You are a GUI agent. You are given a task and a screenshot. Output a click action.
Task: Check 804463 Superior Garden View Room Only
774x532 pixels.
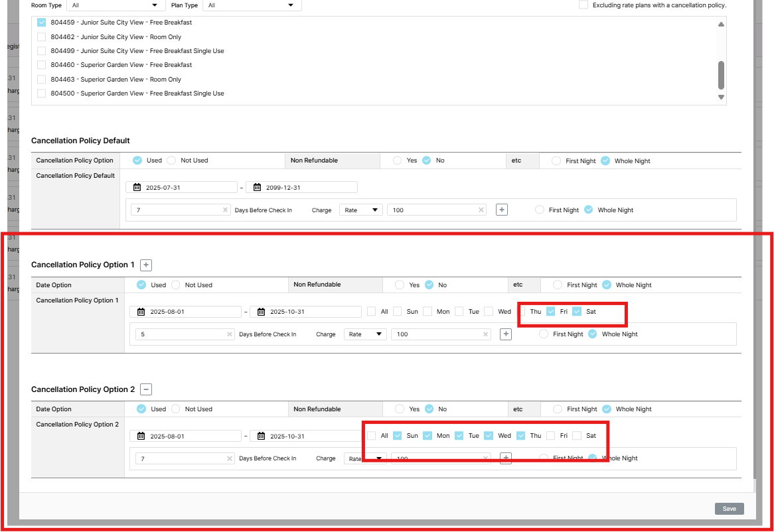coord(41,80)
